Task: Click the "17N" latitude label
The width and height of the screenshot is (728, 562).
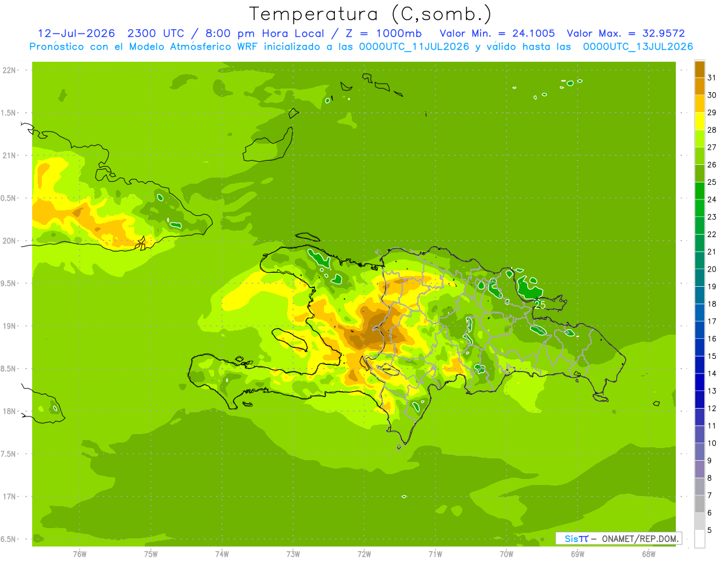Action: point(9,497)
